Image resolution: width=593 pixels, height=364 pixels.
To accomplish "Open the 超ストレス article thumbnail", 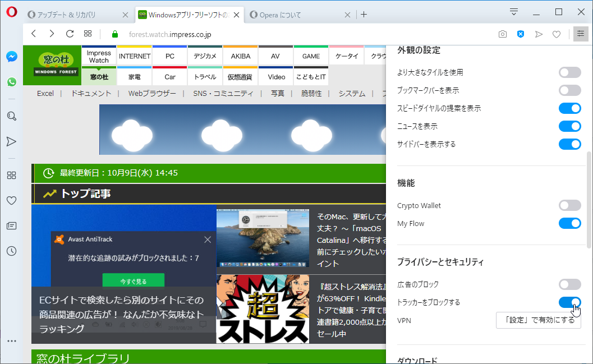I will click(263, 309).
